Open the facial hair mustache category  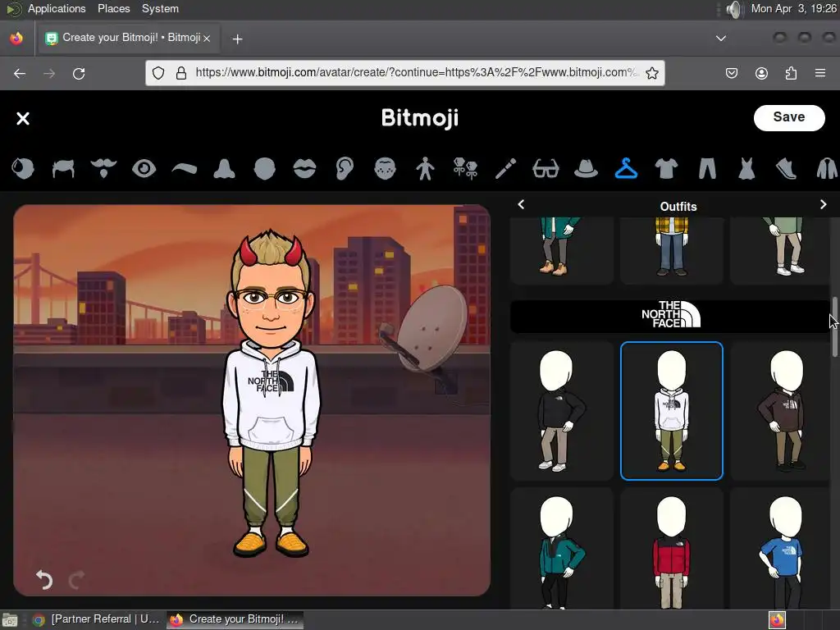103,169
